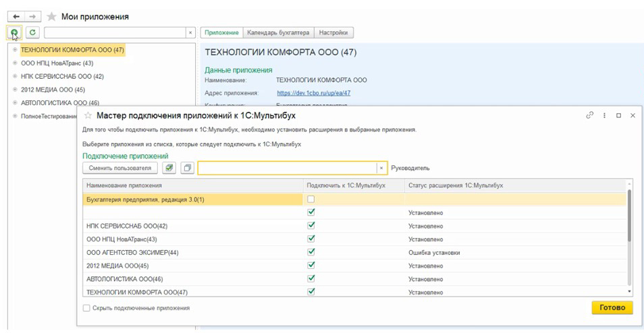Expand ТЕХНОЛОГИИ КОМФОРТА ООО (47) tree node
The width and height of the screenshot is (644, 333).
[15, 50]
